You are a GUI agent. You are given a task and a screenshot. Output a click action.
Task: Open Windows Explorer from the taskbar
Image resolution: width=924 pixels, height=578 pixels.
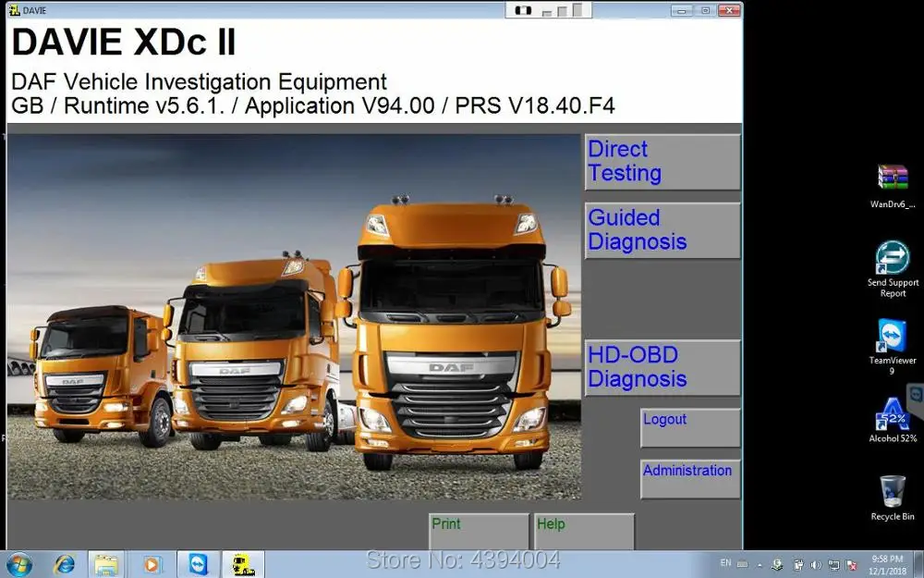pos(106,564)
